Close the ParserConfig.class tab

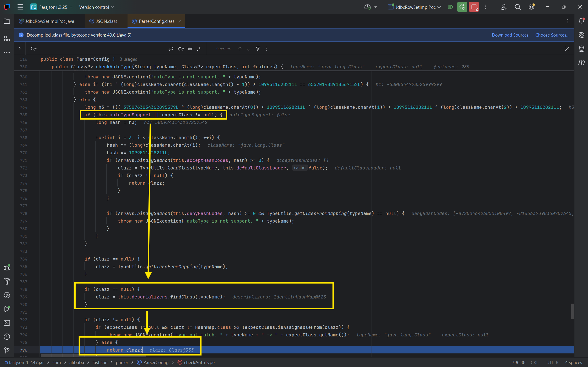(x=180, y=21)
